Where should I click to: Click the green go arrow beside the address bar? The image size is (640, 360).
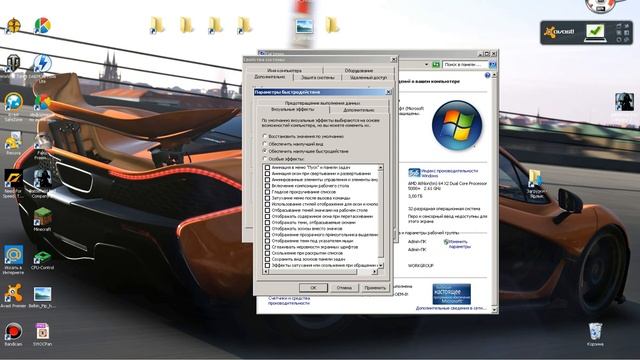[x=436, y=64]
